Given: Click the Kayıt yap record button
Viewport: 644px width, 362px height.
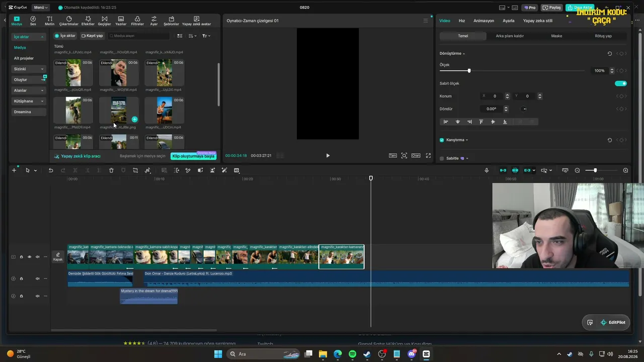Looking at the screenshot, I should pos(92,36).
